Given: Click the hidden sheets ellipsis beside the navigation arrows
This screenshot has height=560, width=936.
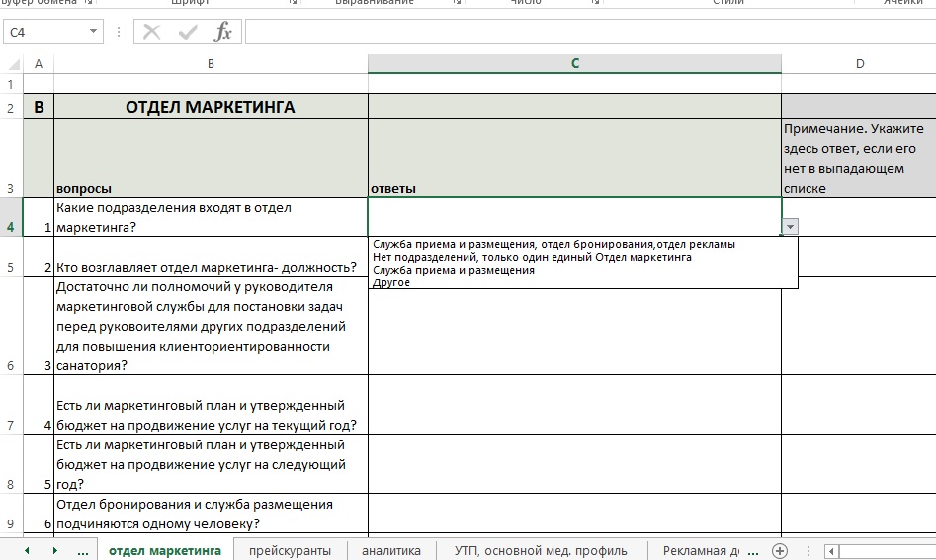Looking at the screenshot, I should click(83, 552).
